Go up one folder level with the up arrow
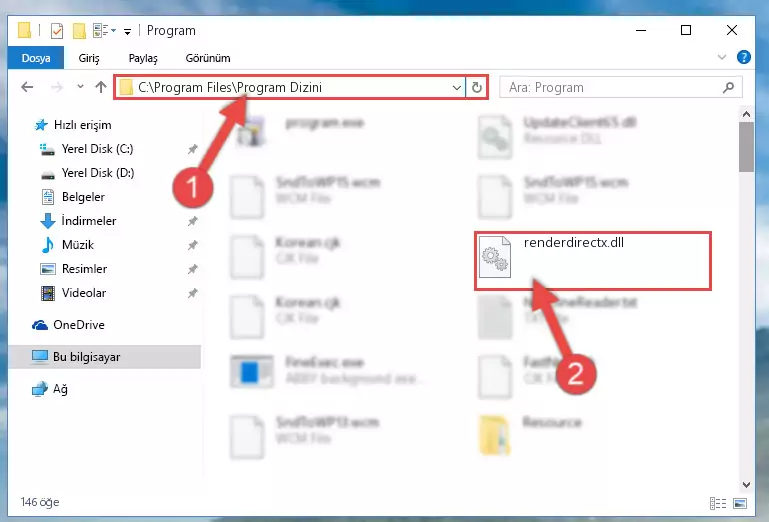Image resolution: width=769 pixels, height=522 pixels. (101, 87)
